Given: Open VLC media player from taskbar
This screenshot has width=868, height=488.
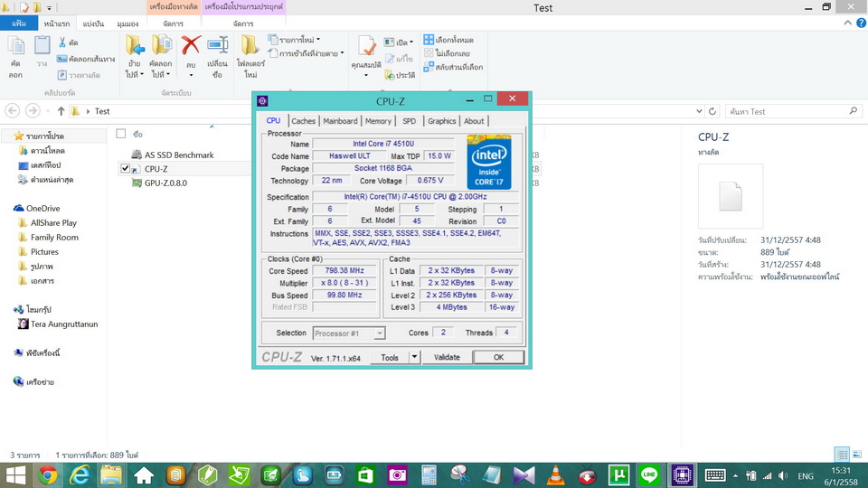Looking at the screenshot, I should pos(556,475).
